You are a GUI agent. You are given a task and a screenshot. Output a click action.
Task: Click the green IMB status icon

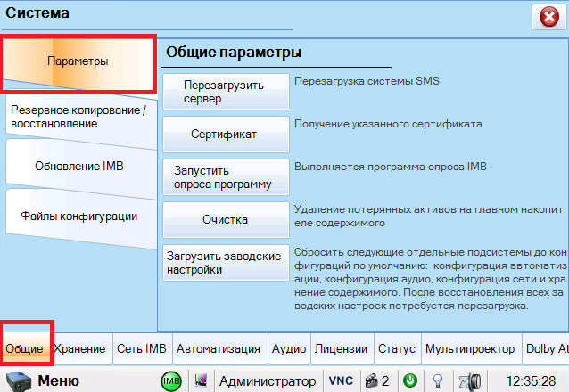171,381
